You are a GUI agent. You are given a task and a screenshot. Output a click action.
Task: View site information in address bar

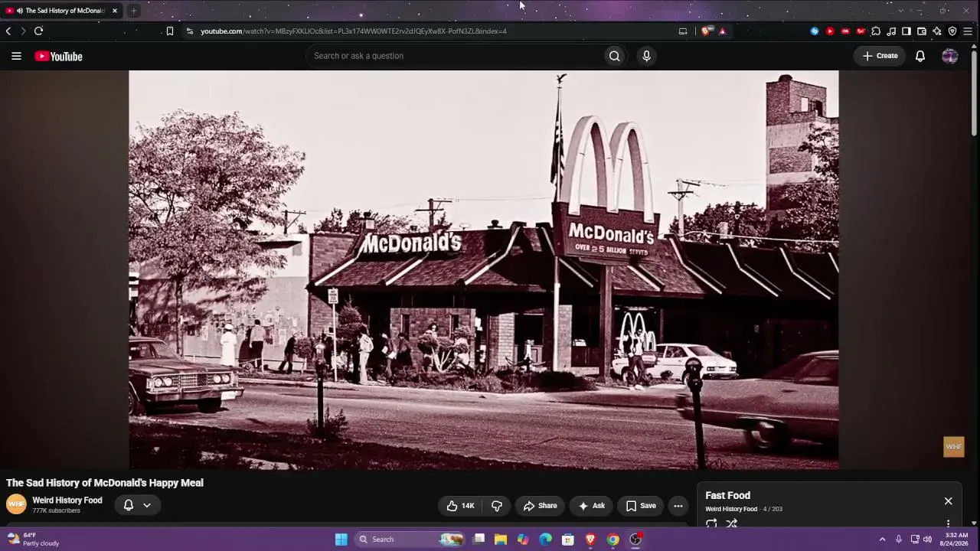coord(189,31)
